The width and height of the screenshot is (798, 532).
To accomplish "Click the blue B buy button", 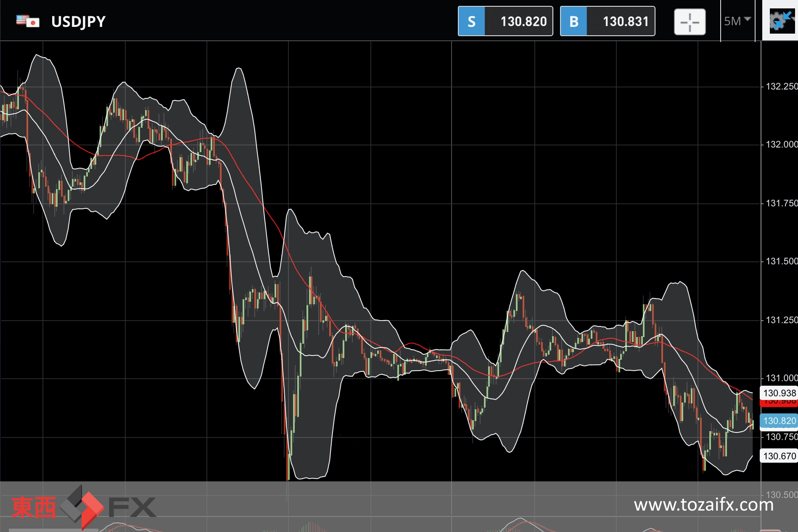I will pos(573,21).
